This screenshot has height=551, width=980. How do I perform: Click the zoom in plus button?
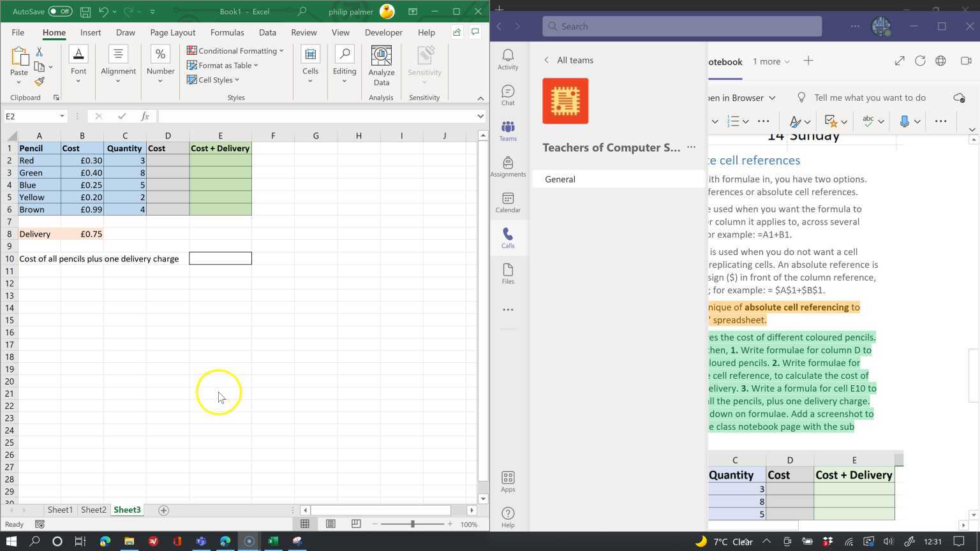click(450, 524)
